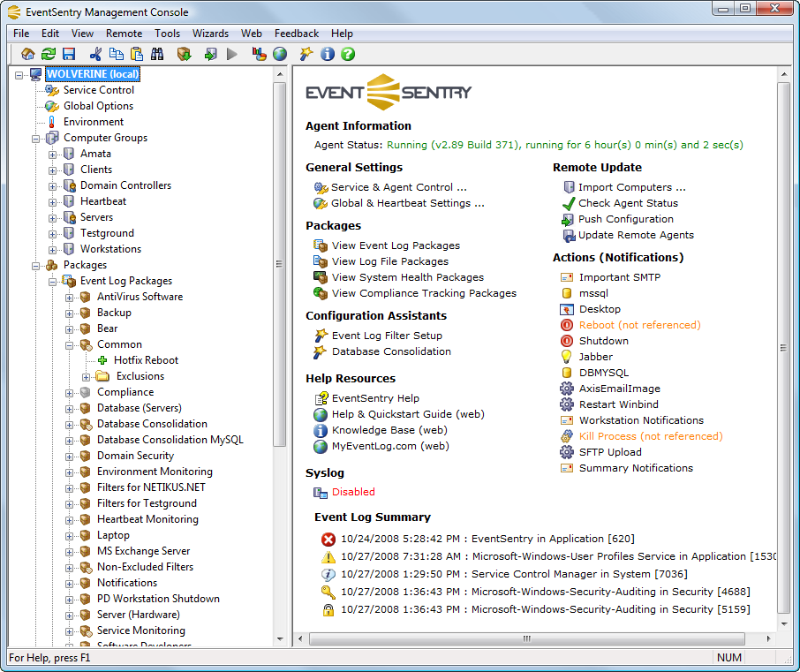Image resolution: width=800 pixels, height=672 pixels.
Task: Expand the Amata computer group
Action: [x=52, y=155]
